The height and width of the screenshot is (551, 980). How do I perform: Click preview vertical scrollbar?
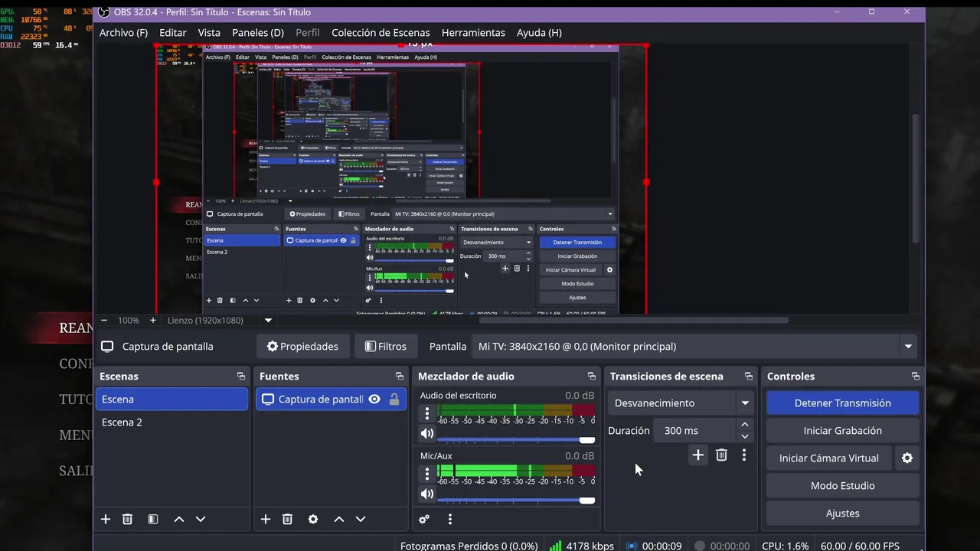coord(916,180)
